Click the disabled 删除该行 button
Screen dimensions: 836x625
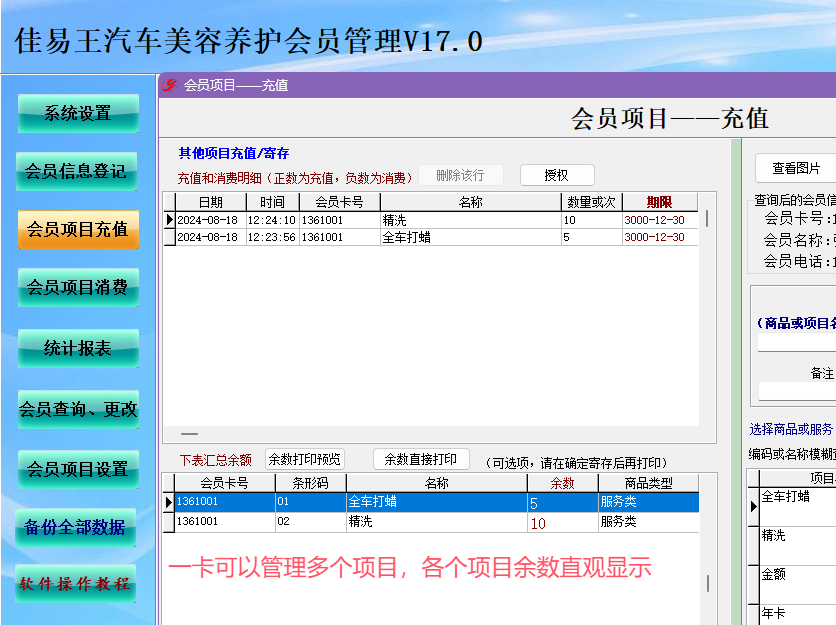pos(461,175)
